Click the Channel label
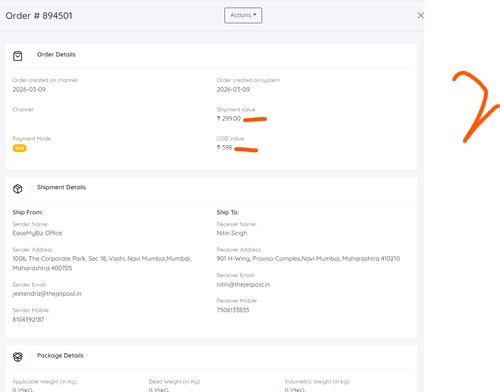This screenshot has width=500, height=392. point(23,109)
